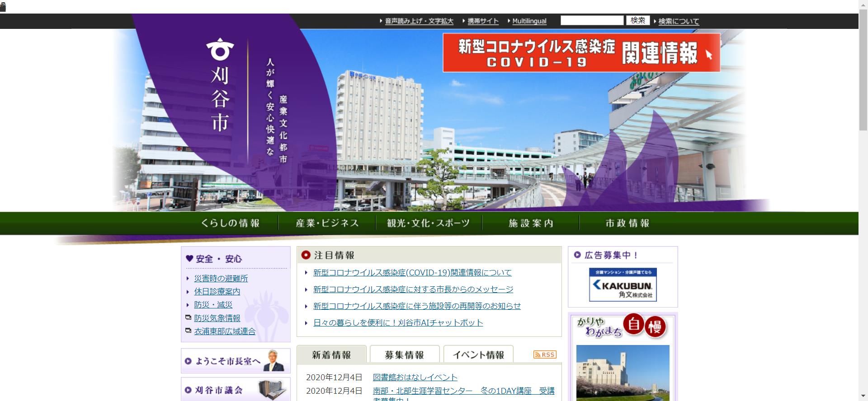868x401 pixels.
Task: Click the 2020年12月4日 date beside 図書館おはなしイベント
Action: 334,378
